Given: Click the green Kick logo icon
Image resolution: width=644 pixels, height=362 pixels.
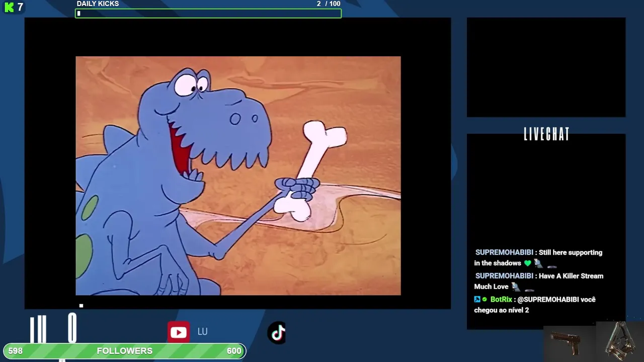Looking at the screenshot, I should [9, 7].
